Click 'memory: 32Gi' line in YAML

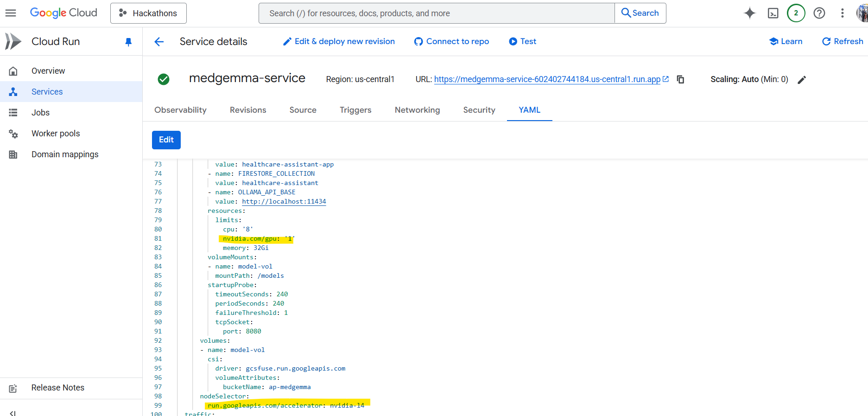(x=246, y=248)
